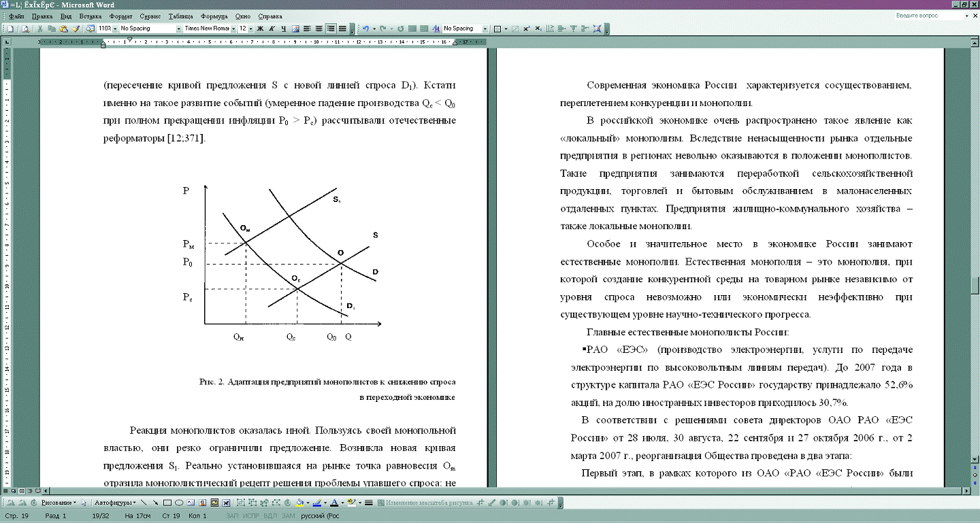Open the Вставка menu
The image size is (980, 523).
pos(90,16)
